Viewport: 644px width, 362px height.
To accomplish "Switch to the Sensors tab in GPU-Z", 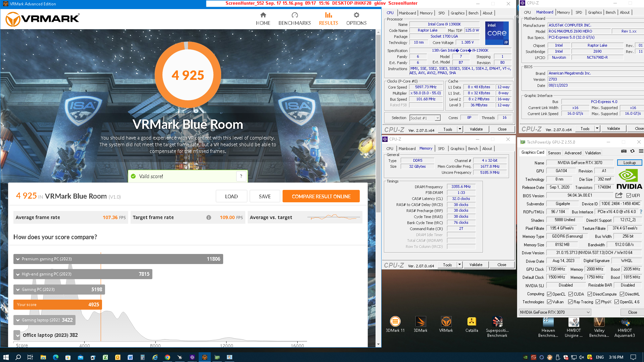I will point(554,153).
